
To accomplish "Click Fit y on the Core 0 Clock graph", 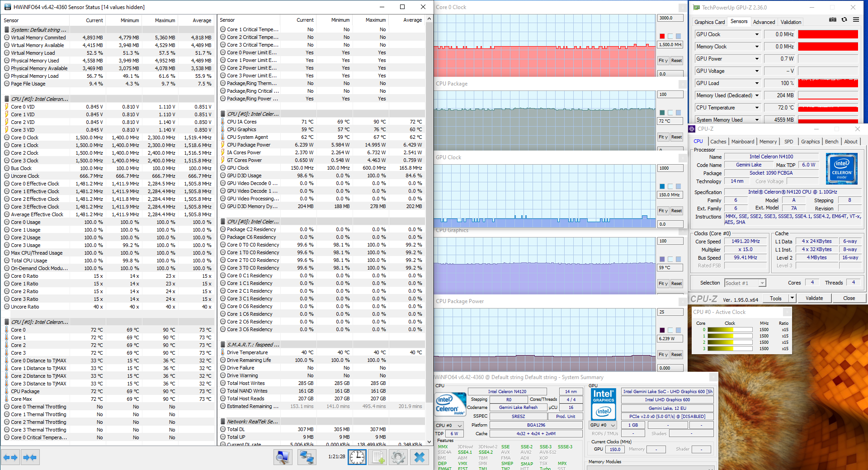I will tap(663, 61).
